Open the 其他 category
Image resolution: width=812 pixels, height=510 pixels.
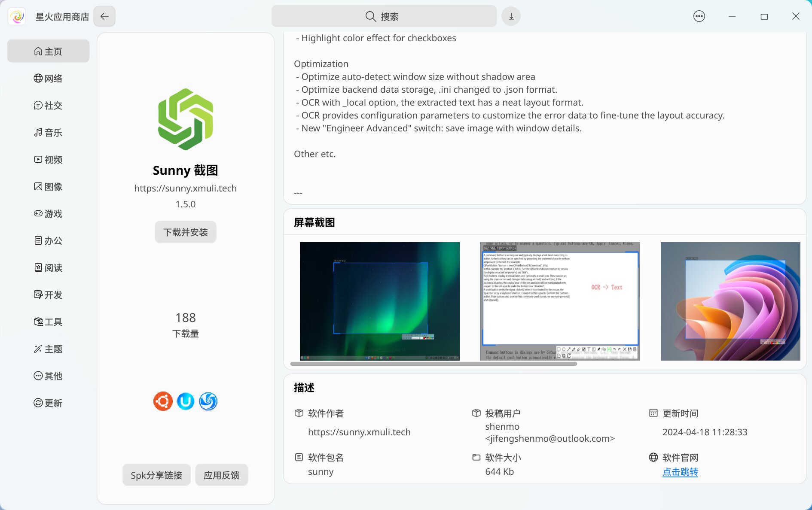click(48, 376)
